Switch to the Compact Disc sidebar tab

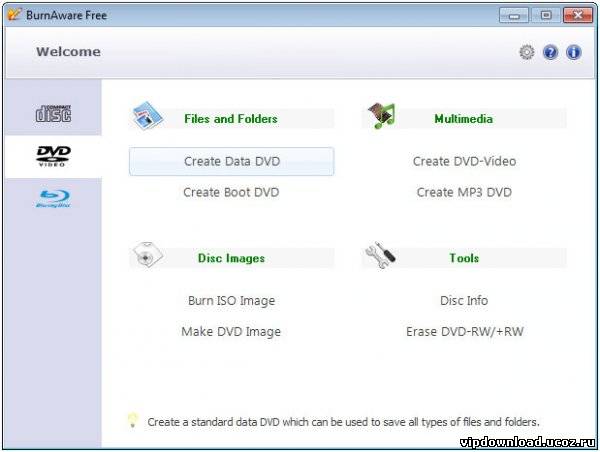pyautogui.click(x=54, y=114)
